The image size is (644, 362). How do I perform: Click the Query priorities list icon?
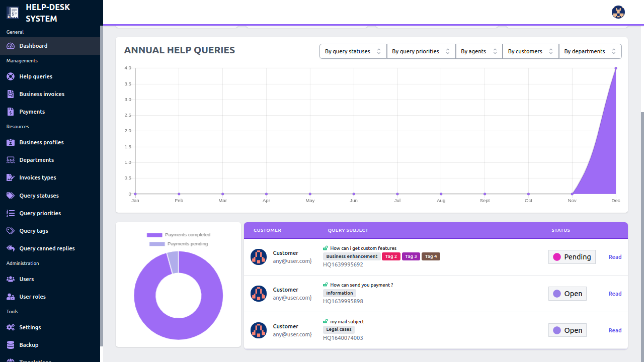point(10,213)
